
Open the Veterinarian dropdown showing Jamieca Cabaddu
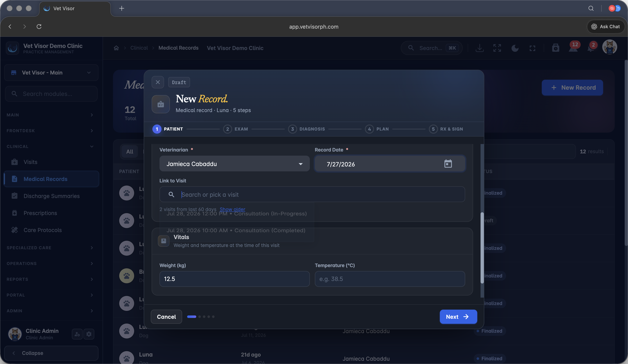click(234, 164)
